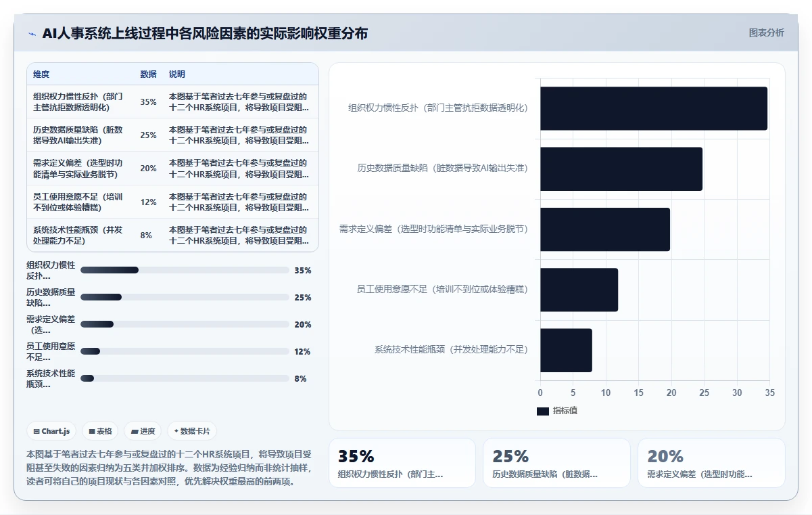Click the 员工使用意愿不足 progress bar
Image resolution: width=812 pixels, height=515 pixels.
tap(185, 351)
